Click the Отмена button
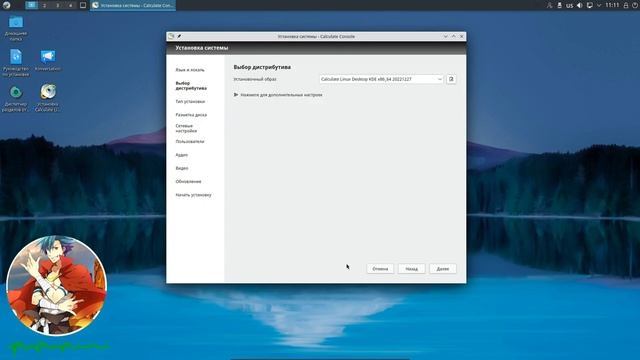The image size is (640, 360). (x=380, y=269)
